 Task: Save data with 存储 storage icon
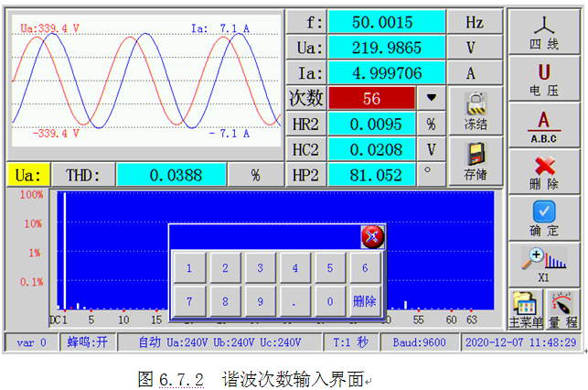pyautogui.click(x=476, y=161)
